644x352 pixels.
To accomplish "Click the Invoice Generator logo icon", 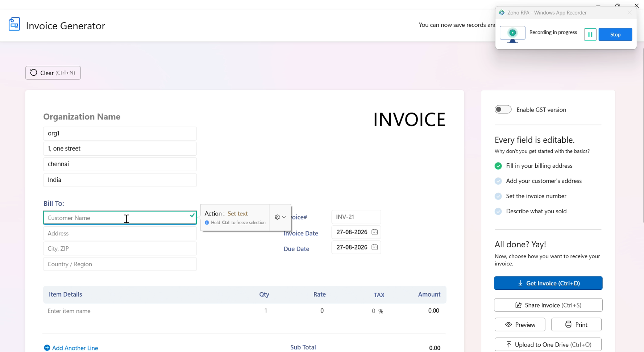I will pyautogui.click(x=14, y=24).
